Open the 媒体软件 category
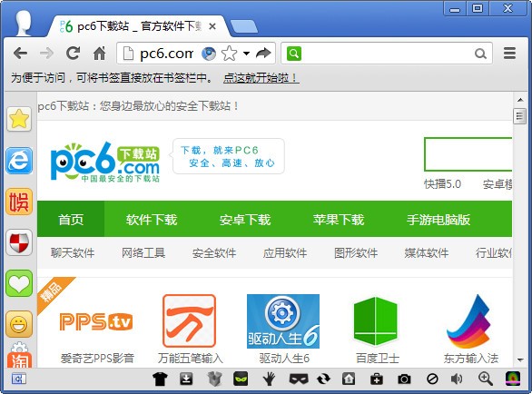Viewport: 532px width, 394px height. point(427,252)
